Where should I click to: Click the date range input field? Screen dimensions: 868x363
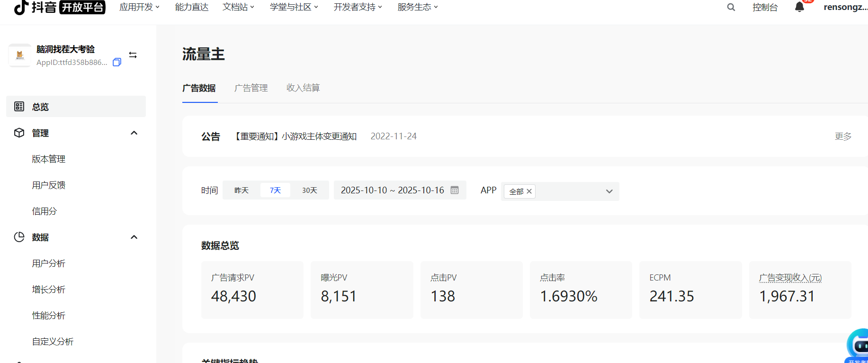click(x=392, y=190)
